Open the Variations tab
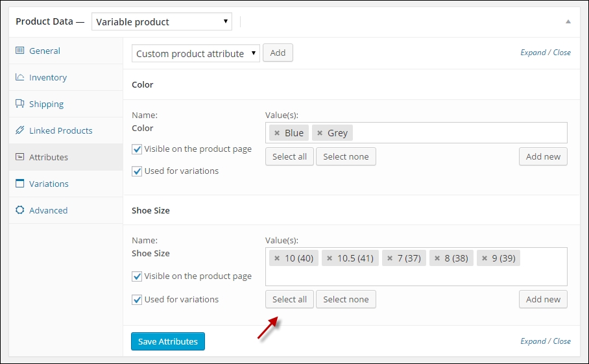 click(x=66, y=184)
